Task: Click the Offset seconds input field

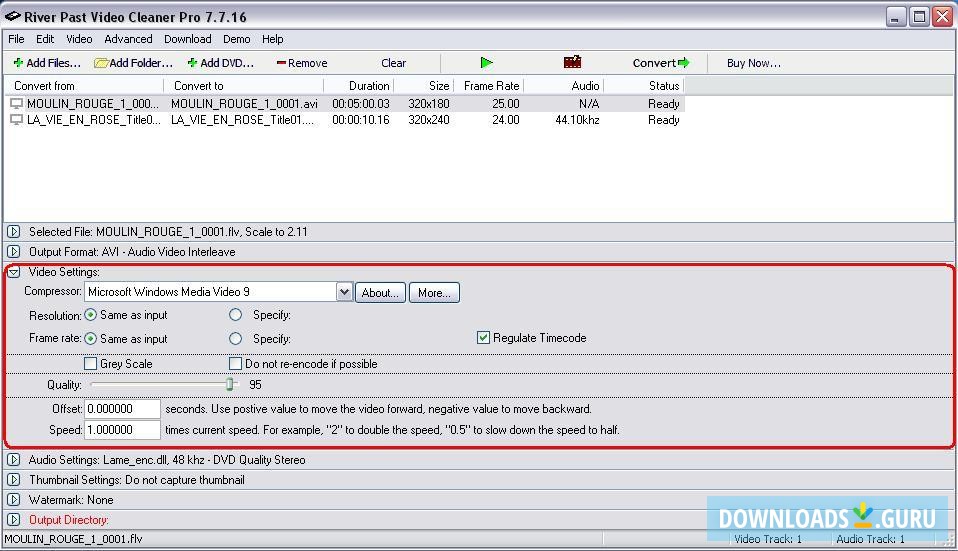Action: click(122, 409)
